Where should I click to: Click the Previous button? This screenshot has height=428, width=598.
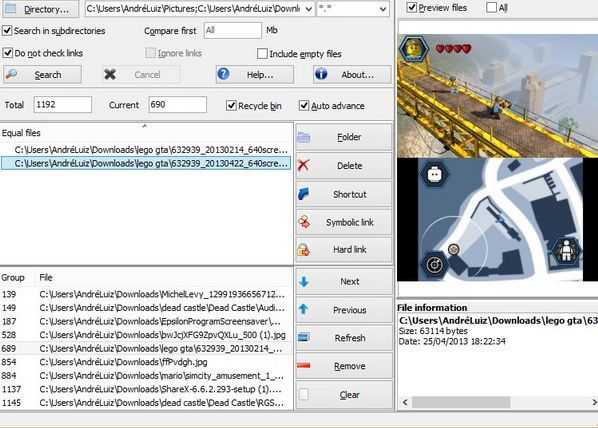[344, 310]
